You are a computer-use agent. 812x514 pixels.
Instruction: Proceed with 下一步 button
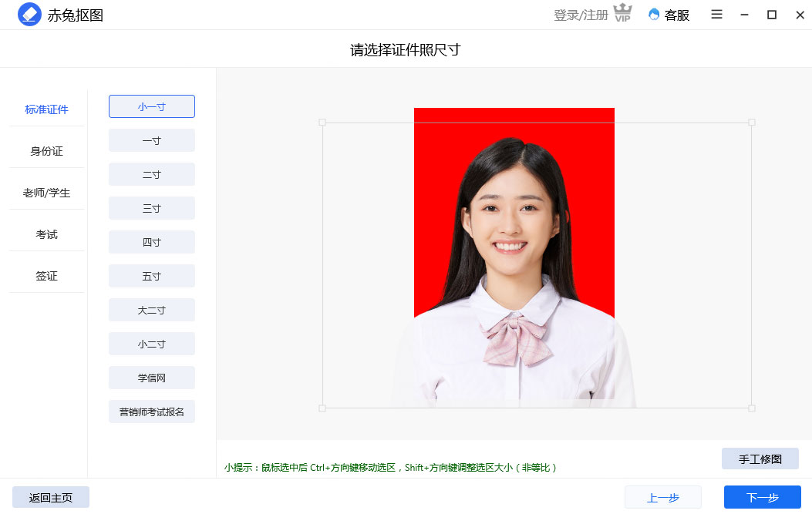763,498
